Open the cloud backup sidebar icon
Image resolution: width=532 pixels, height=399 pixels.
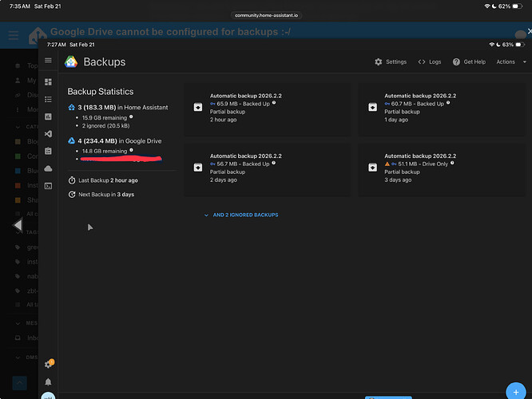[x=48, y=168]
